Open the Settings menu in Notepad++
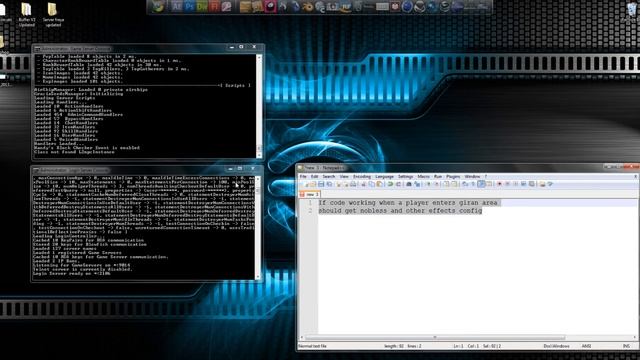This screenshot has width=640, height=360. [406, 177]
